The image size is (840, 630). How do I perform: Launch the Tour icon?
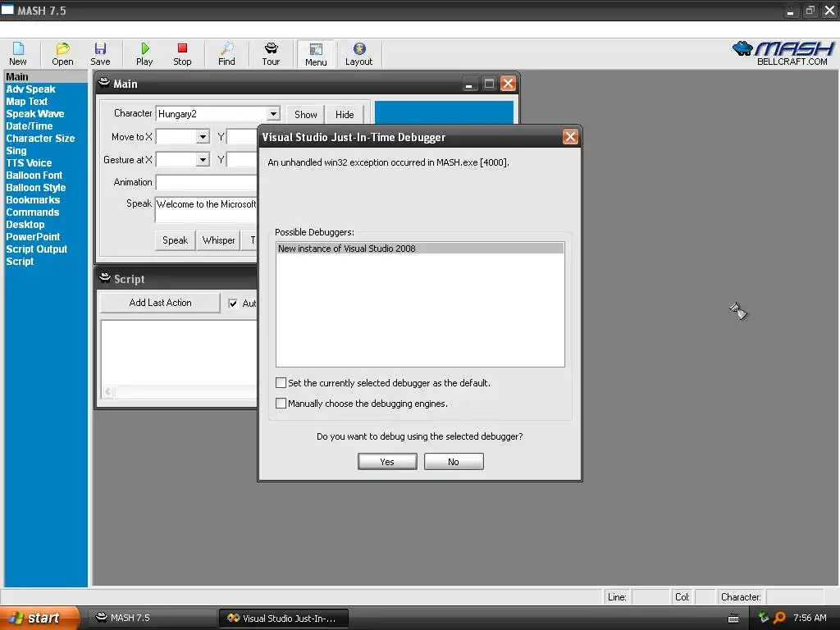pyautogui.click(x=271, y=54)
